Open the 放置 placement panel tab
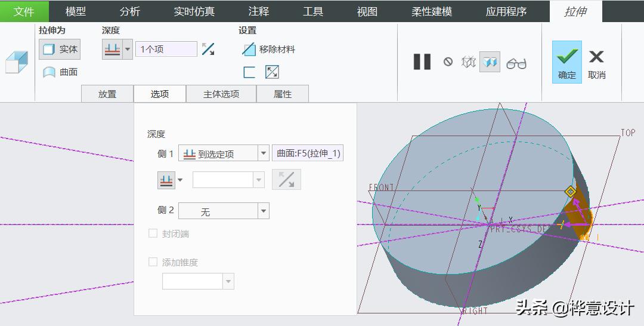The width and height of the screenshot is (644, 326). [107, 94]
